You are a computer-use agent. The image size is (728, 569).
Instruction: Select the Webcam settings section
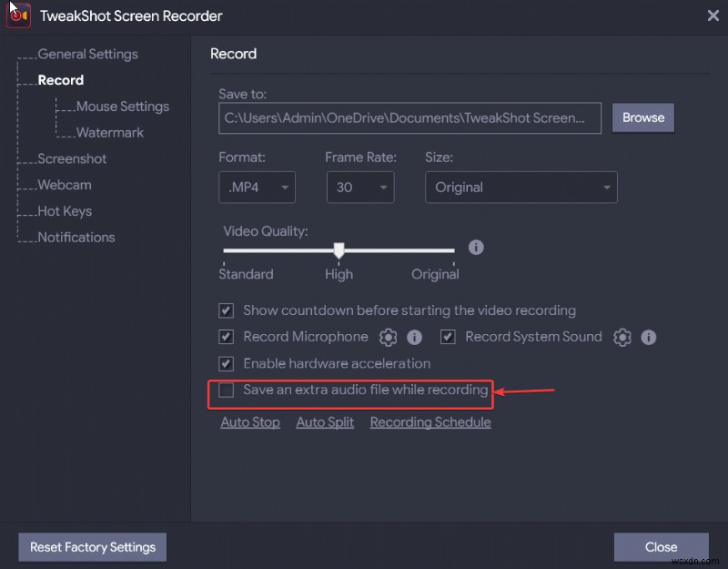(64, 185)
